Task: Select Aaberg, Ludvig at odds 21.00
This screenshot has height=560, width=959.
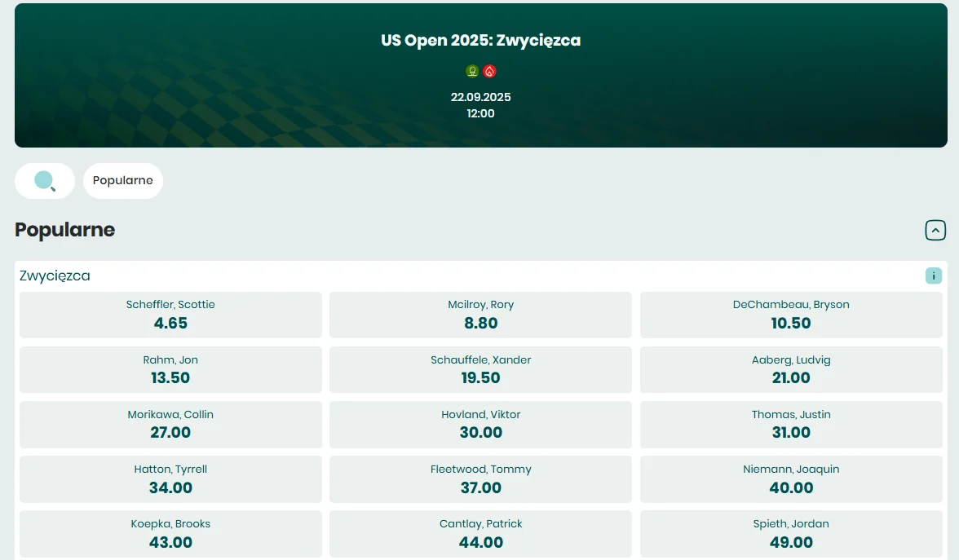Action: coord(791,369)
